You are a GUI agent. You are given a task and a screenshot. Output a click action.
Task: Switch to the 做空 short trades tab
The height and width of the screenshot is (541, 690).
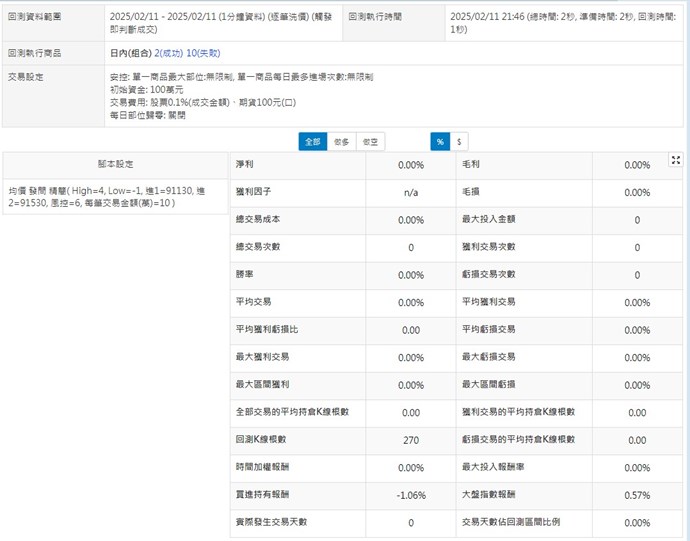tap(370, 142)
